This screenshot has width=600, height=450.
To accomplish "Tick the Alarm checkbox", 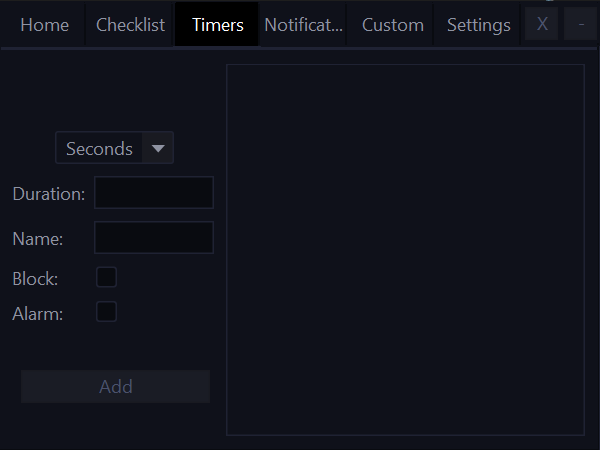I will pos(106,311).
